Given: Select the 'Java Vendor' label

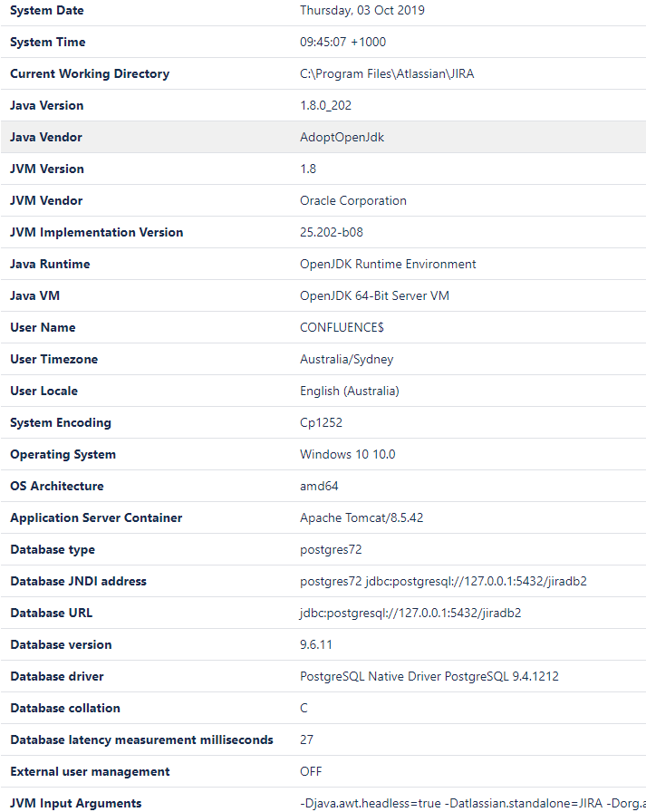Looking at the screenshot, I should [x=46, y=137].
